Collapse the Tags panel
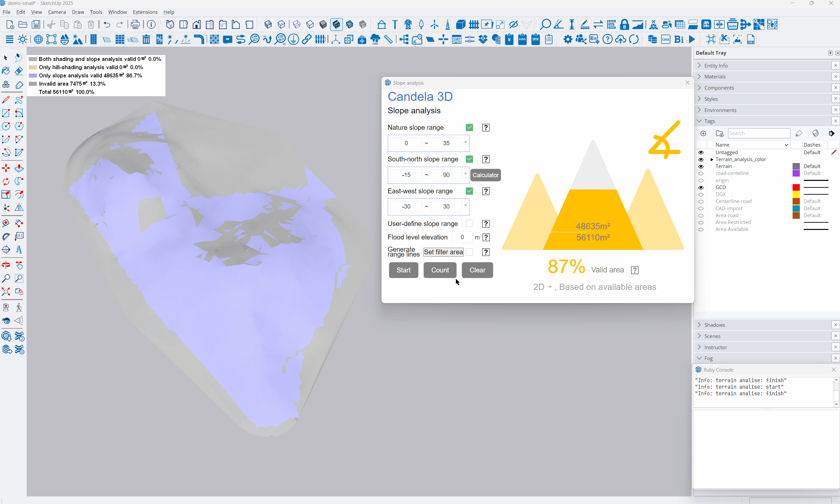The width and height of the screenshot is (840, 504). (699, 121)
